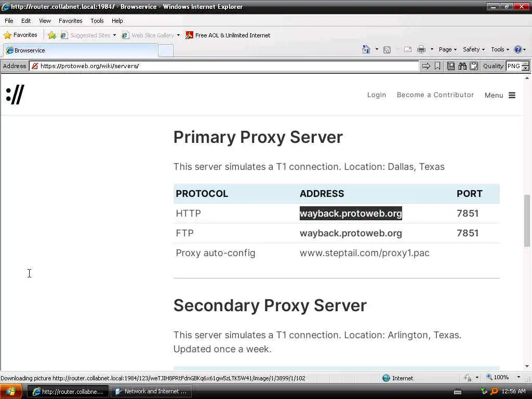Click the Proxy auto-config cell
This screenshot has height=399, width=532.
pos(216,253)
